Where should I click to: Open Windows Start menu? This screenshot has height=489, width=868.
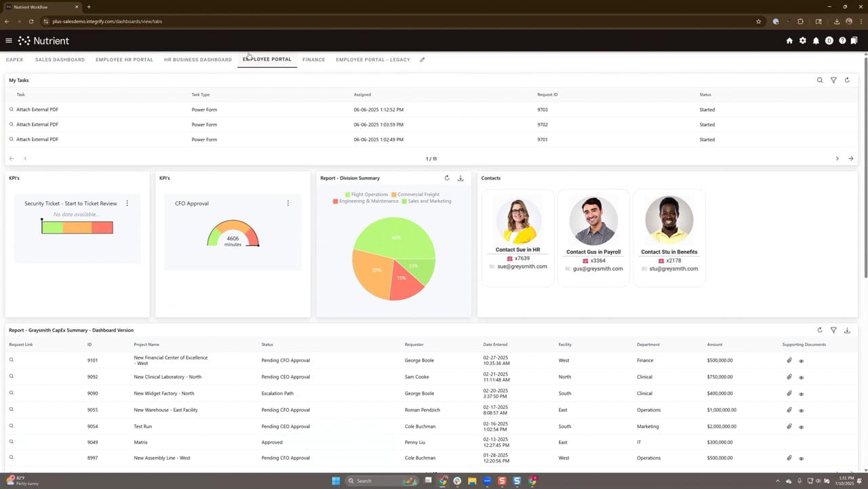pyautogui.click(x=336, y=481)
